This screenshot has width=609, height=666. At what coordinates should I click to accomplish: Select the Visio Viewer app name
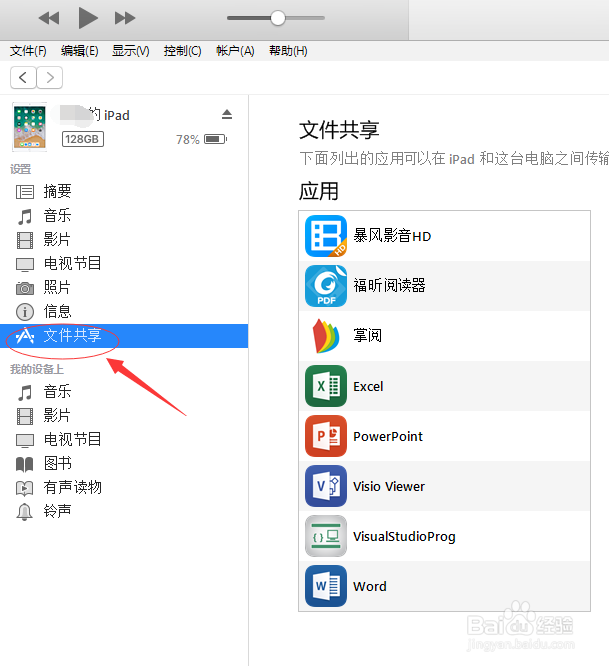[x=389, y=486]
